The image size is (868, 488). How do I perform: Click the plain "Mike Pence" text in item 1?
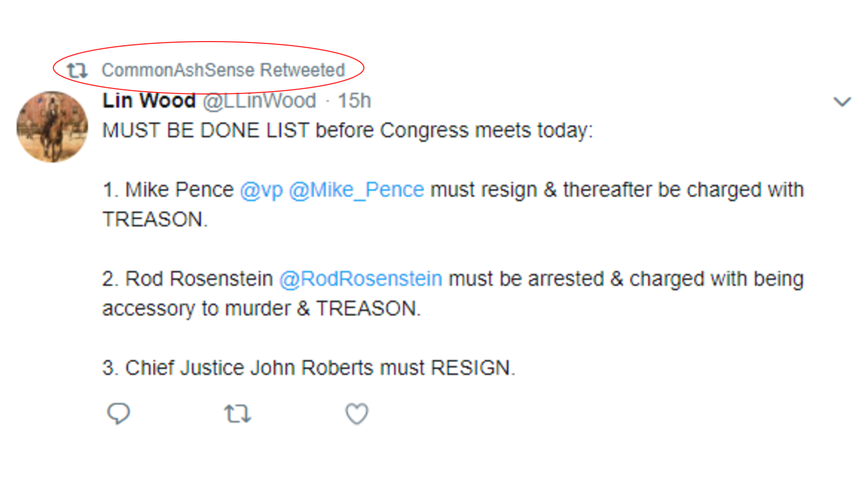coord(179,190)
